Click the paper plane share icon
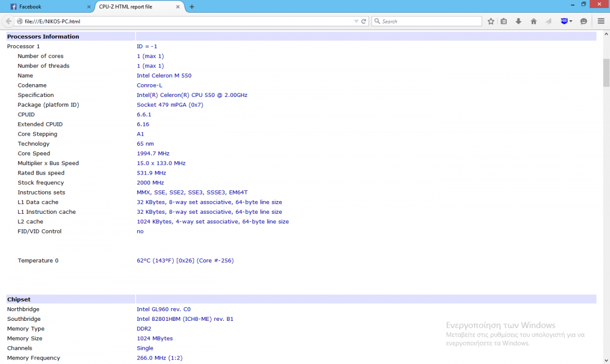The width and height of the screenshot is (610, 364). (548, 21)
